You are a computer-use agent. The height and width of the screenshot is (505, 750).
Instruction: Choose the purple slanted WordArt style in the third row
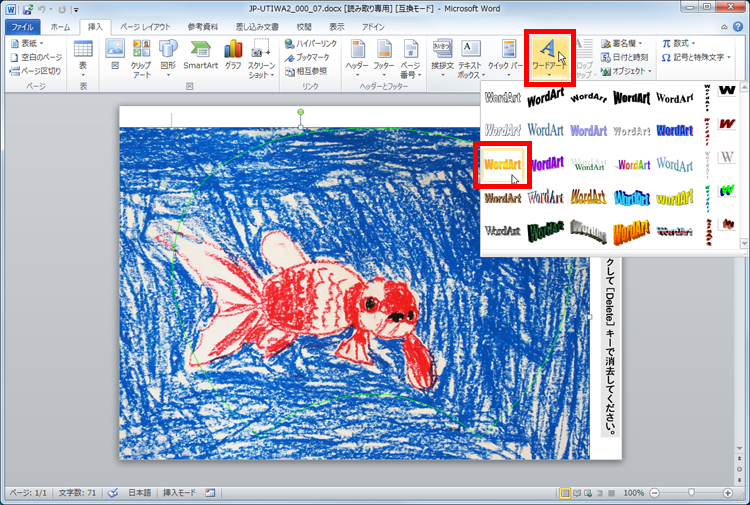pyautogui.click(x=547, y=164)
